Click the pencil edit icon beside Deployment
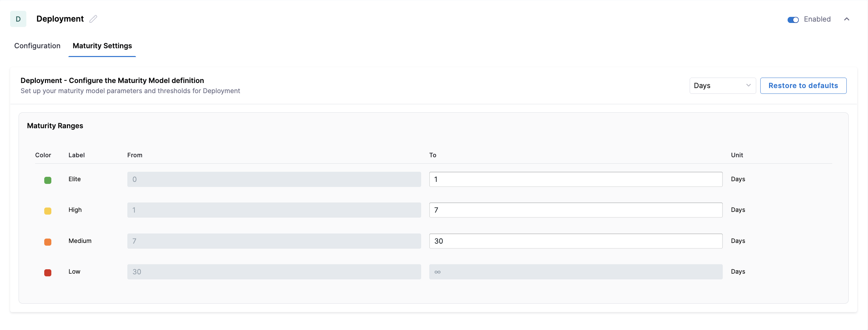Viewport: 868px width, 330px height. 93,19
